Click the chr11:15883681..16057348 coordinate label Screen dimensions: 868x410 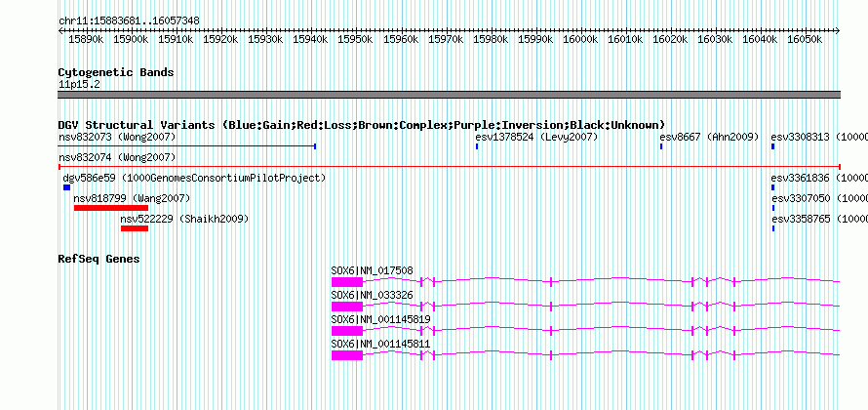(129, 20)
